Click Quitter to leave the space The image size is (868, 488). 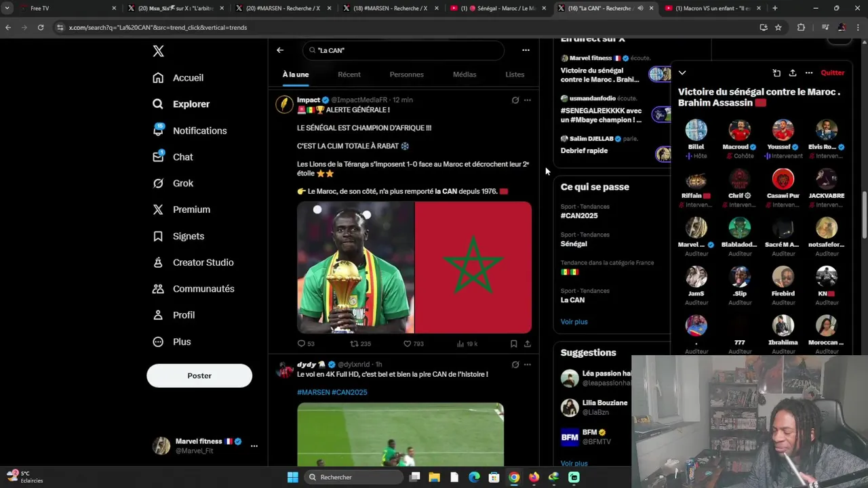pos(833,73)
